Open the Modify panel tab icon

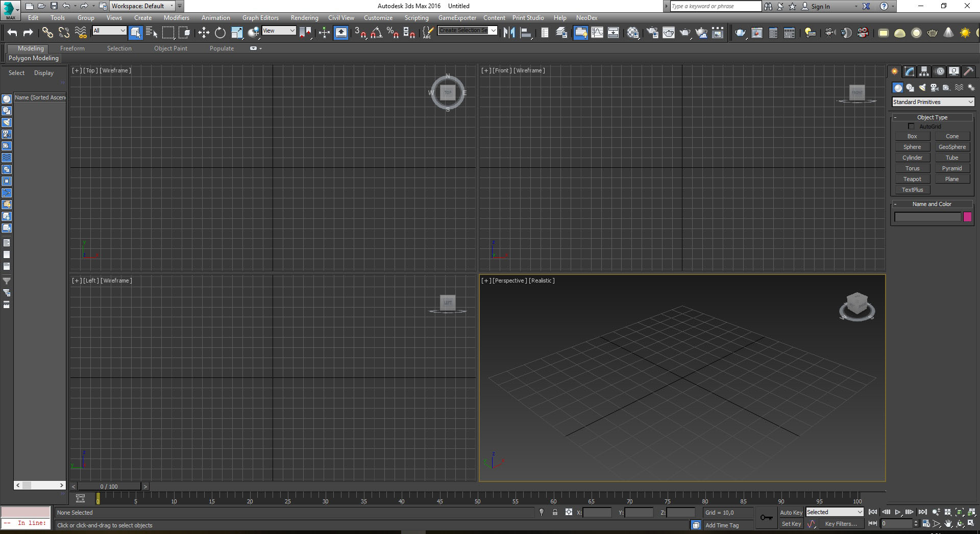pos(909,71)
